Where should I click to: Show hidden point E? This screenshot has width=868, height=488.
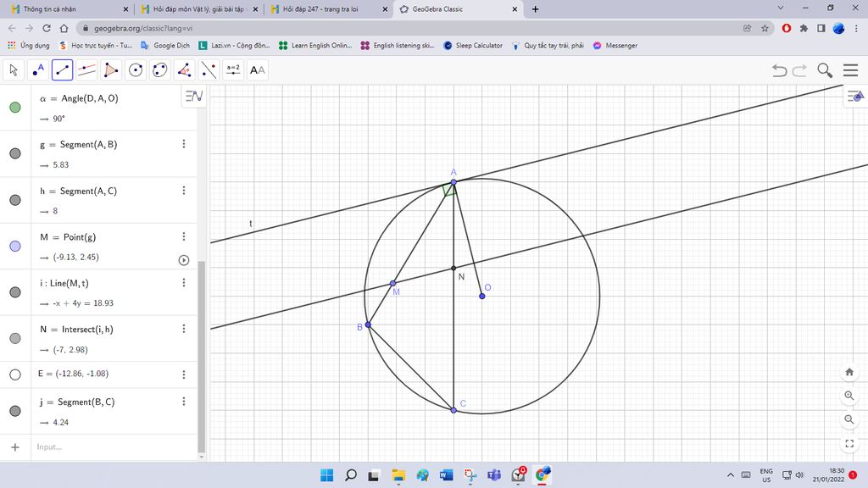tap(15, 374)
